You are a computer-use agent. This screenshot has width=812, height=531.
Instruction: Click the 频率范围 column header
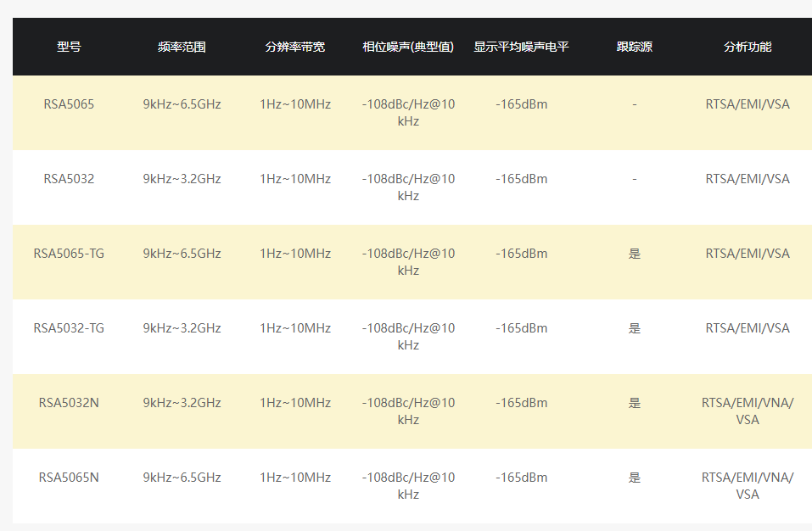tap(182, 47)
